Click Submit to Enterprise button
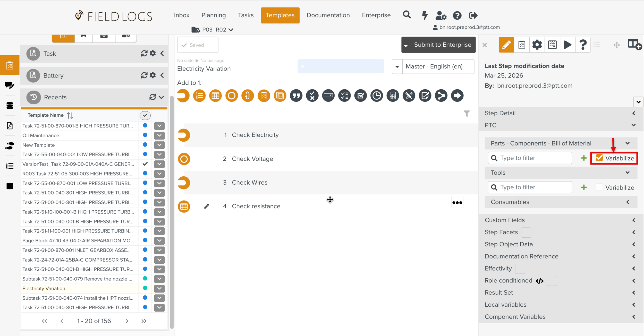This screenshot has width=644, height=336. click(442, 45)
